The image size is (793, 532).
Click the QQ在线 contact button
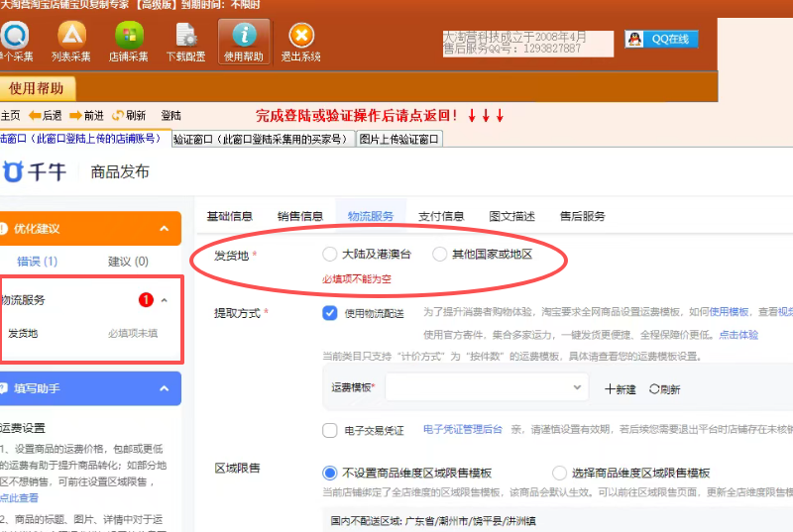click(662, 40)
